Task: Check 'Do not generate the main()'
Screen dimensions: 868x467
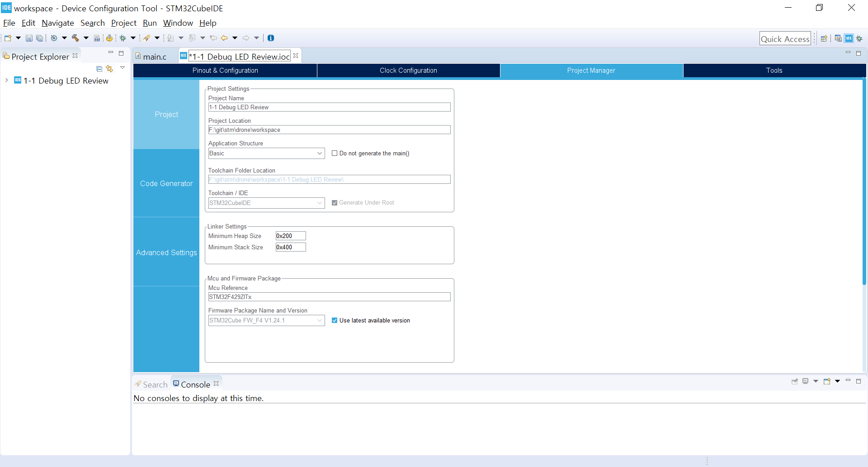Action: tap(335, 153)
